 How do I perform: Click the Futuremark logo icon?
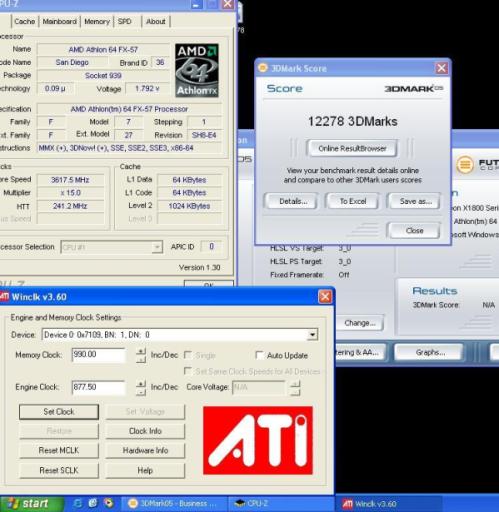coord(465,165)
